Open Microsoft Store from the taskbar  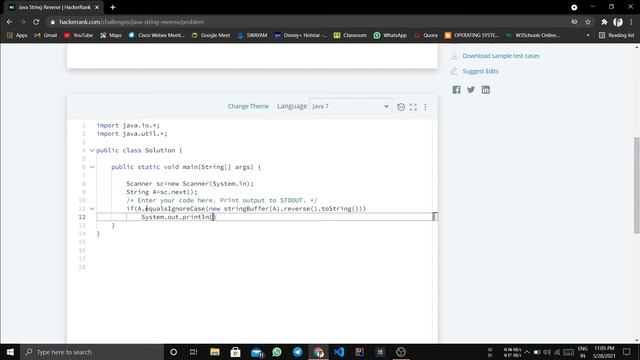click(235, 352)
